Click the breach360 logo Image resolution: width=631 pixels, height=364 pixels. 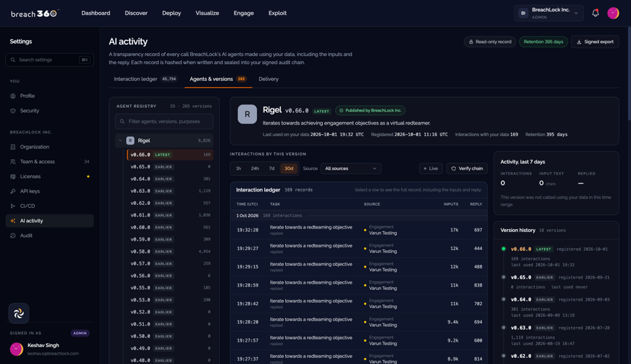point(34,13)
